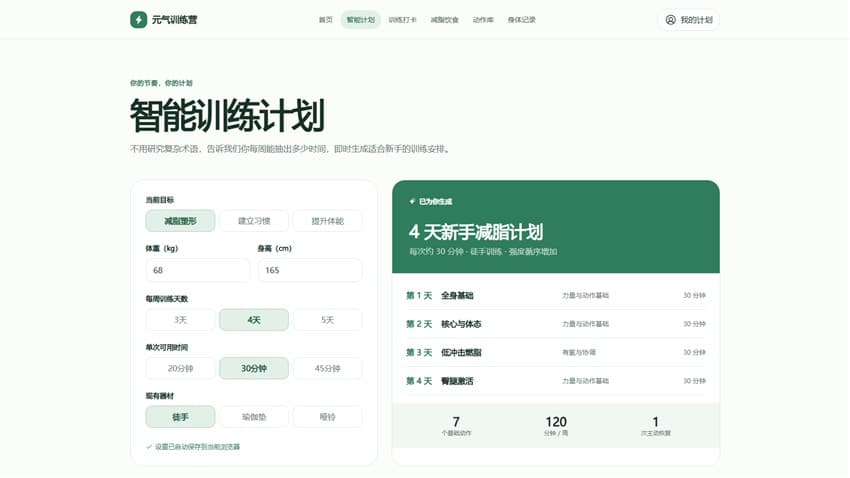Click the 现有器材 section label
850x478 pixels.
click(159, 396)
